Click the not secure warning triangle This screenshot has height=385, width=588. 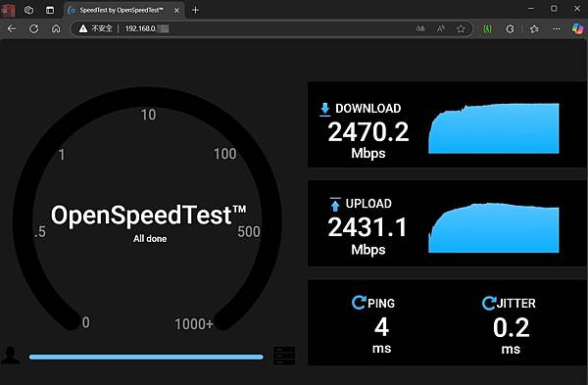[83, 28]
